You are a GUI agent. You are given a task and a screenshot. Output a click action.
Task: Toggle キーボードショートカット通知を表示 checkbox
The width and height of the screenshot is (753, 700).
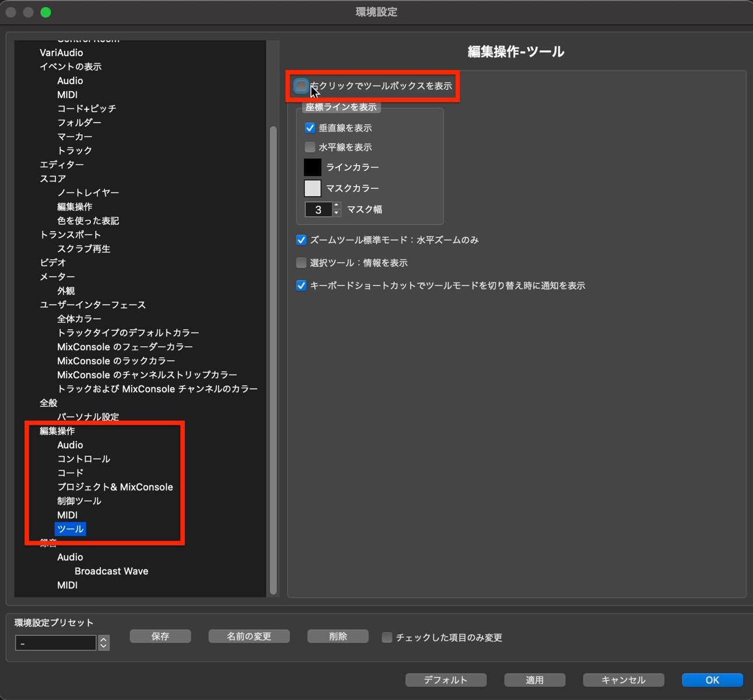302,286
